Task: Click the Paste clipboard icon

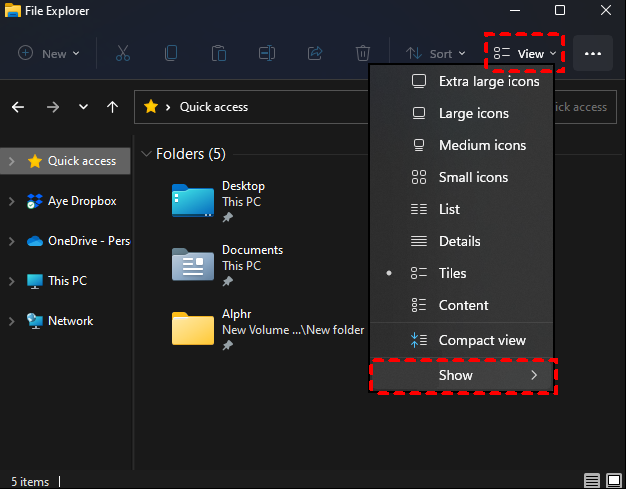Action: 219,53
